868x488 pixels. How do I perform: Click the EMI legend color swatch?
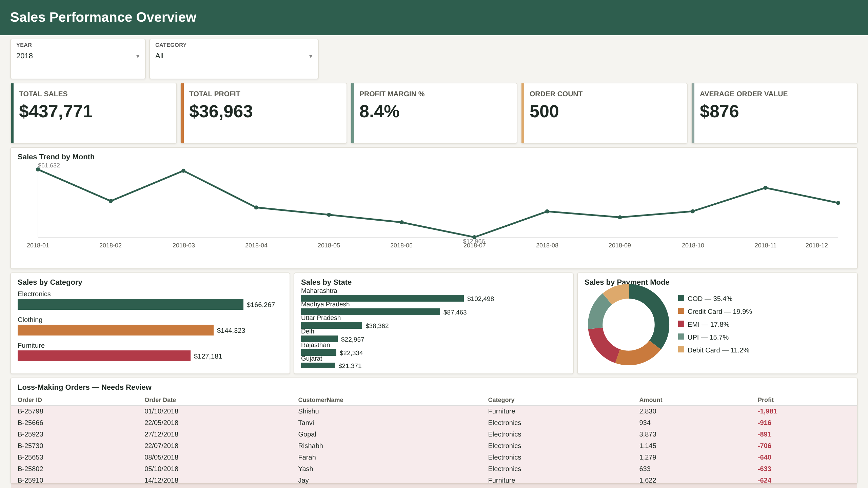681,324
